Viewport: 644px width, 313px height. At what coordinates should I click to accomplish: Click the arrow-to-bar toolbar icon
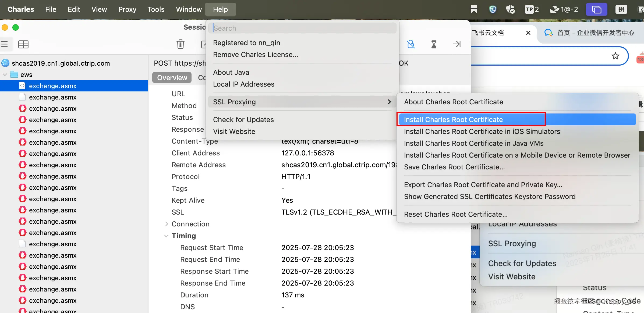coord(457,44)
